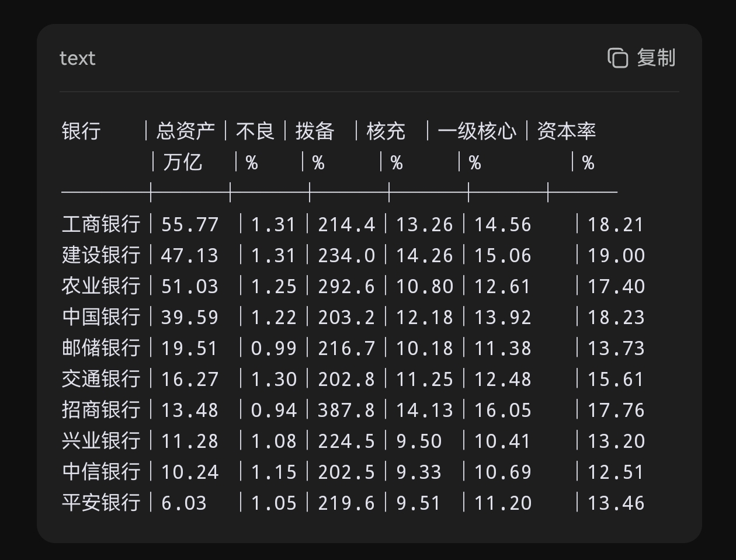736x560 pixels.
Task: Click 建设银行 total assets 47.13
Action: click(x=189, y=255)
